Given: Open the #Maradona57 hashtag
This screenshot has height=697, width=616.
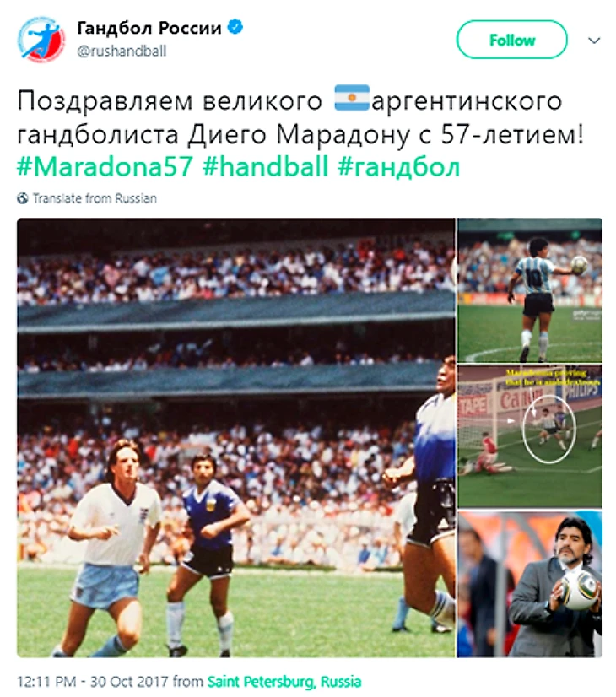Looking at the screenshot, I should coord(105,167).
